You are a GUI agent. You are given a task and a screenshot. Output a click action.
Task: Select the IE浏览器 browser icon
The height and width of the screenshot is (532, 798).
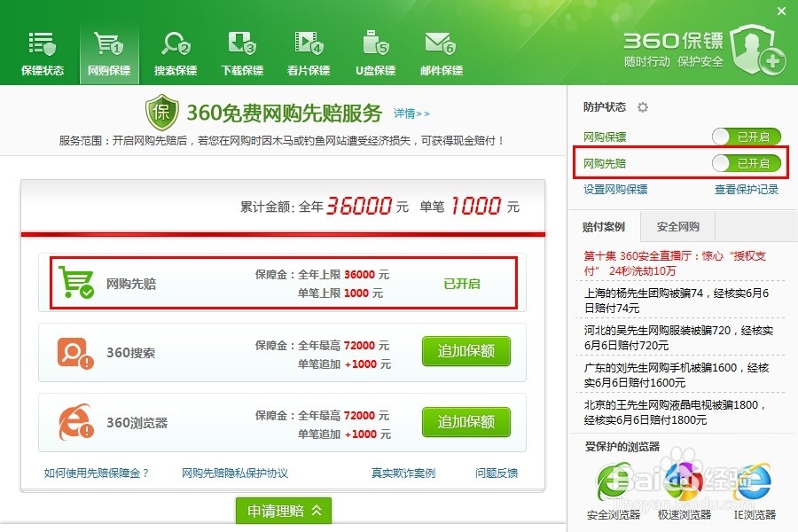point(754,481)
